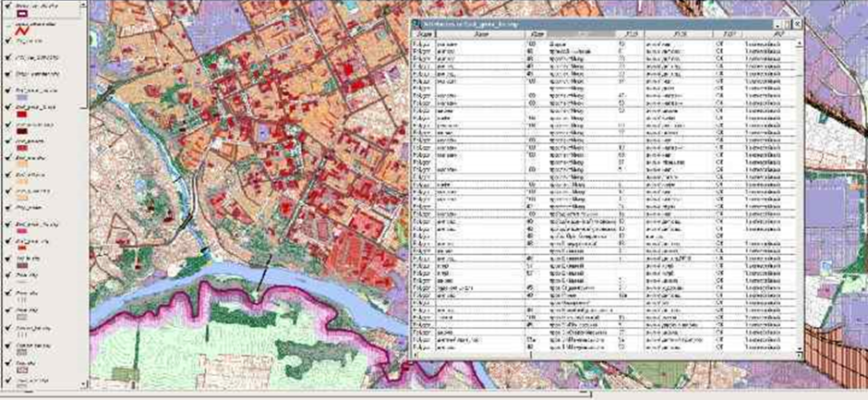Minimize the attribute table window

point(778,25)
